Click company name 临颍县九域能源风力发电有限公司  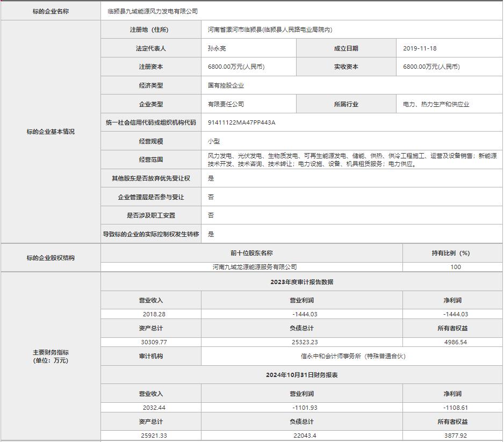[x=153, y=11]
